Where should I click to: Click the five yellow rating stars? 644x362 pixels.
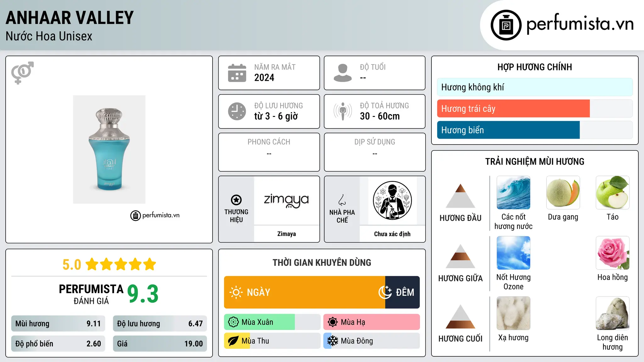click(121, 264)
